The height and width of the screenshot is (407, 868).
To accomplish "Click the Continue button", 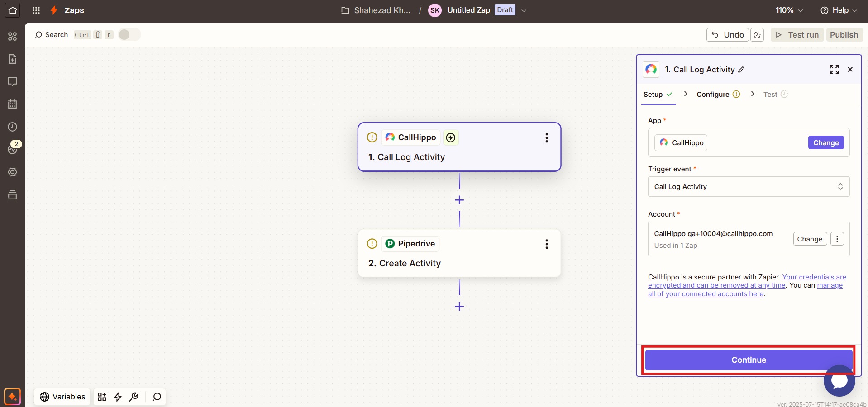I will click(x=749, y=360).
